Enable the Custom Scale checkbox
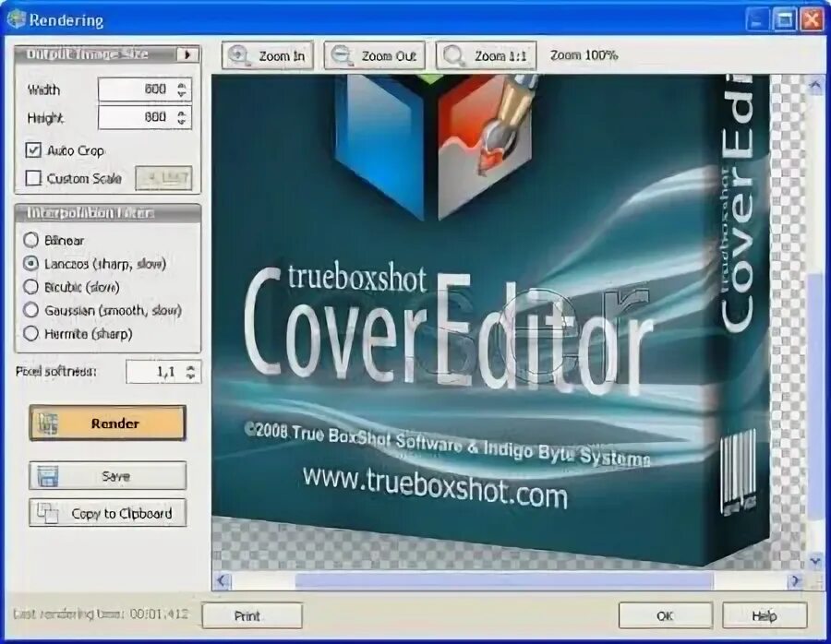Viewport: 831px width, 644px height. [x=33, y=178]
